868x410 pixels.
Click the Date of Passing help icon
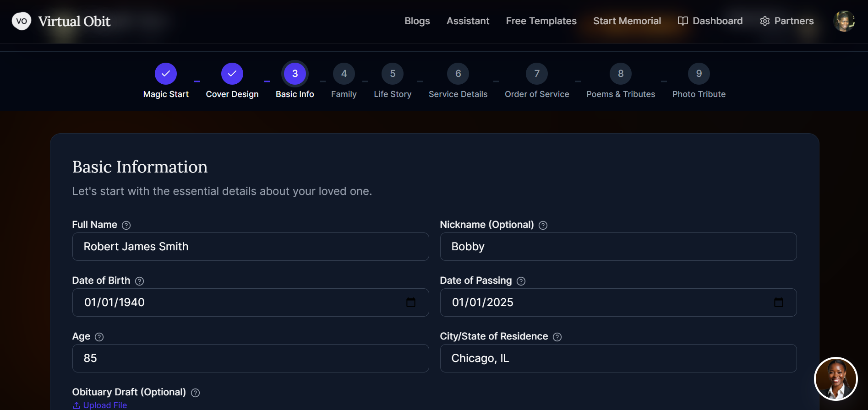521,281
